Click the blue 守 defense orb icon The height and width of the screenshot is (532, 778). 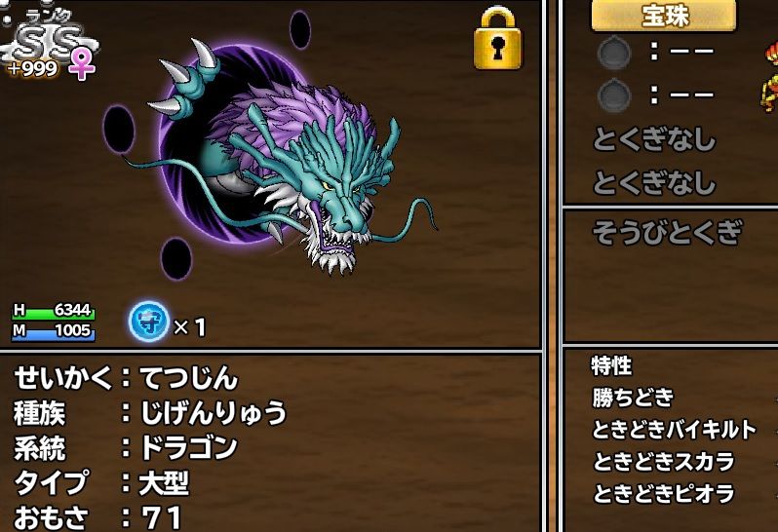(x=149, y=322)
